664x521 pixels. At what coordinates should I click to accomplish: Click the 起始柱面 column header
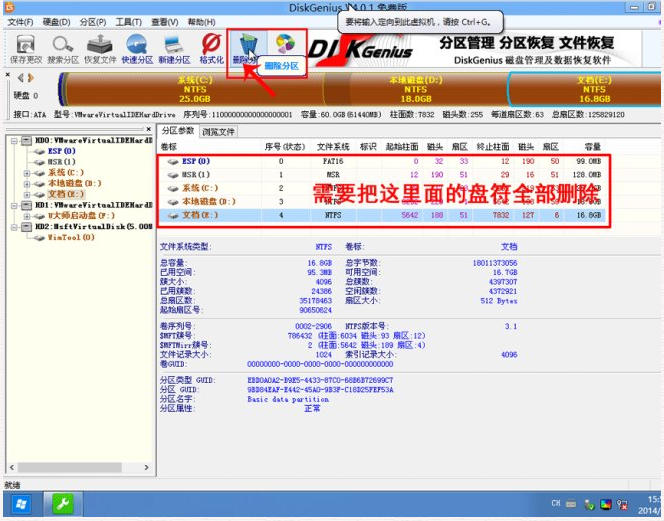(x=402, y=147)
